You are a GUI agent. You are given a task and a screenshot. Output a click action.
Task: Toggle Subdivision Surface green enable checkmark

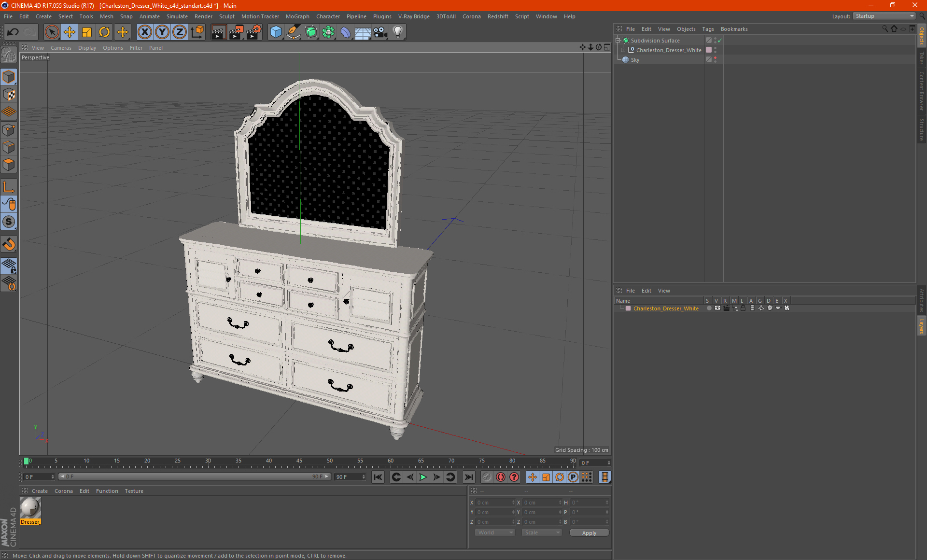coord(720,41)
